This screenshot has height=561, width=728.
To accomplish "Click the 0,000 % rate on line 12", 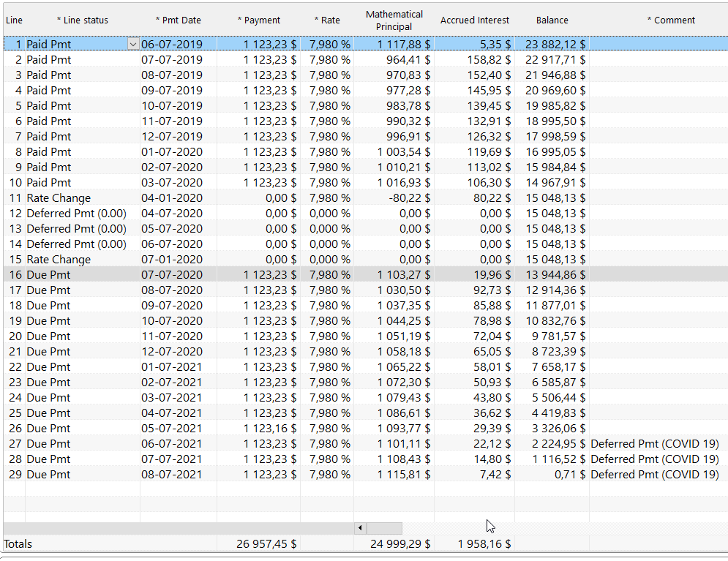I will pyautogui.click(x=330, y=214).
